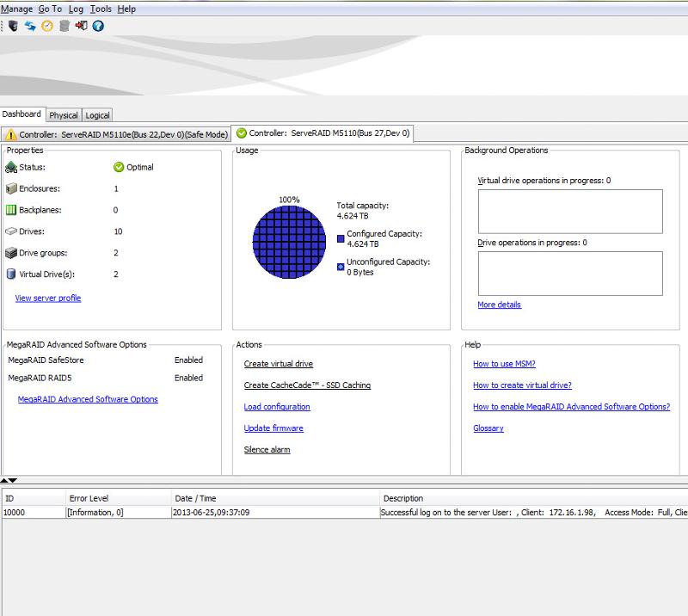The height and width of the screenshot is (616, 688).
Task: Open the Go To menu
Action: pos(50,9)
